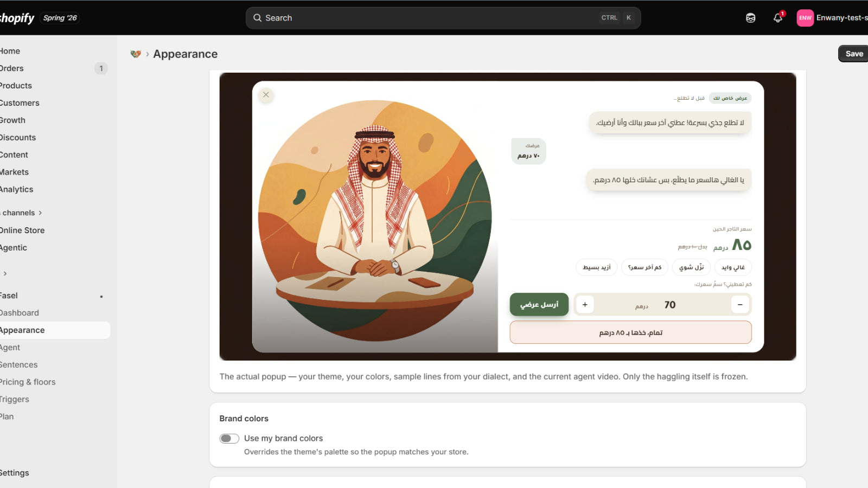The image size is (868, 488).
Task: Go to the Sentences page
Action: point(19,364)
